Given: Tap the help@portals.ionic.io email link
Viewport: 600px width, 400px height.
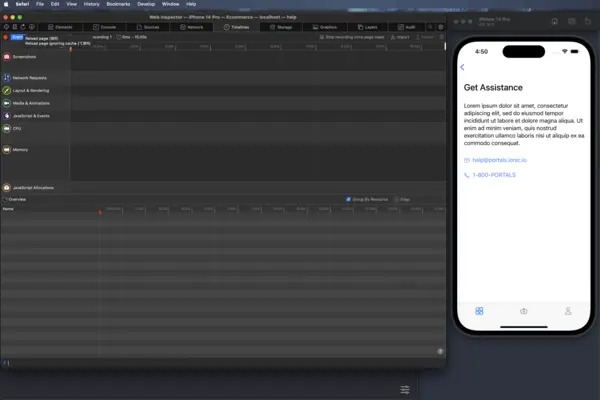Looking at the screenshot, I should point(499,160).
